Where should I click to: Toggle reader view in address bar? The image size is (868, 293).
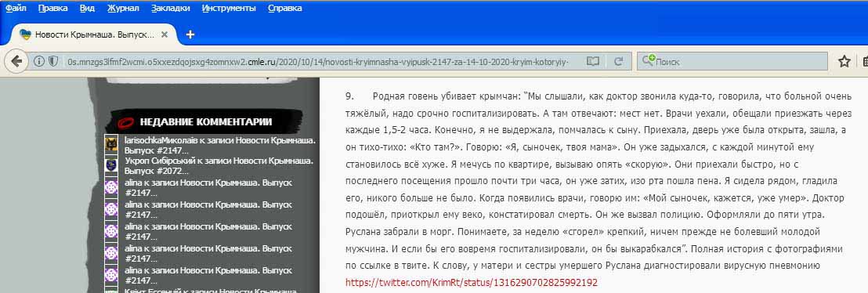click(592, 61)
